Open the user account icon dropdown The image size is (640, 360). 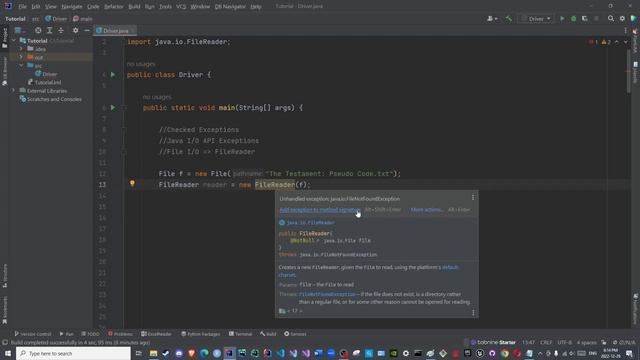tap(492, 19)
